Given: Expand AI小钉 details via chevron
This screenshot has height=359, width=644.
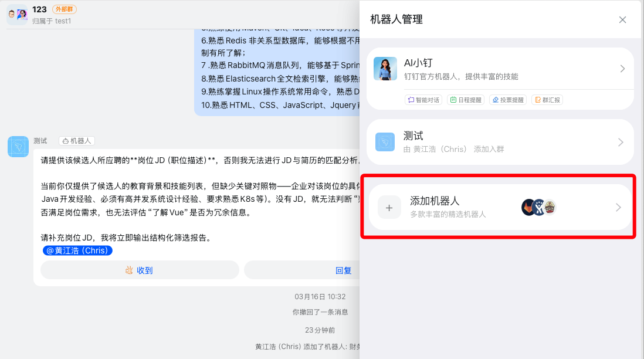Looking at the screenshot, I should [622, 69].
